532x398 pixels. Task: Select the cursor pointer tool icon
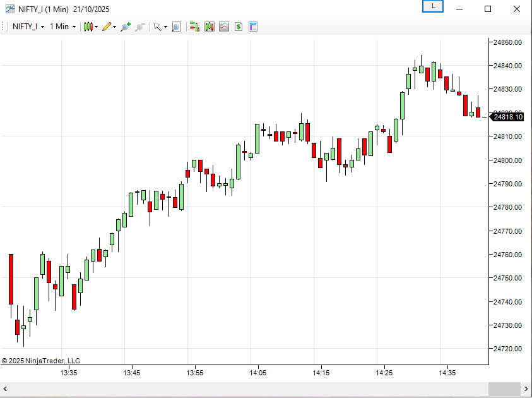pos(158,27)
